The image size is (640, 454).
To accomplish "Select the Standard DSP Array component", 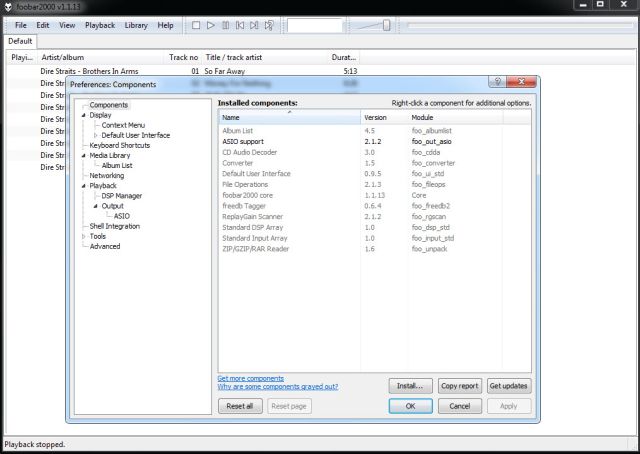I will [374, 227].
